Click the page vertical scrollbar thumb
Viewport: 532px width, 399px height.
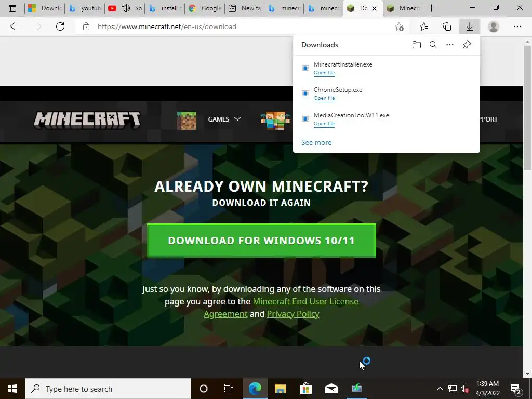(x=528, y=107)
